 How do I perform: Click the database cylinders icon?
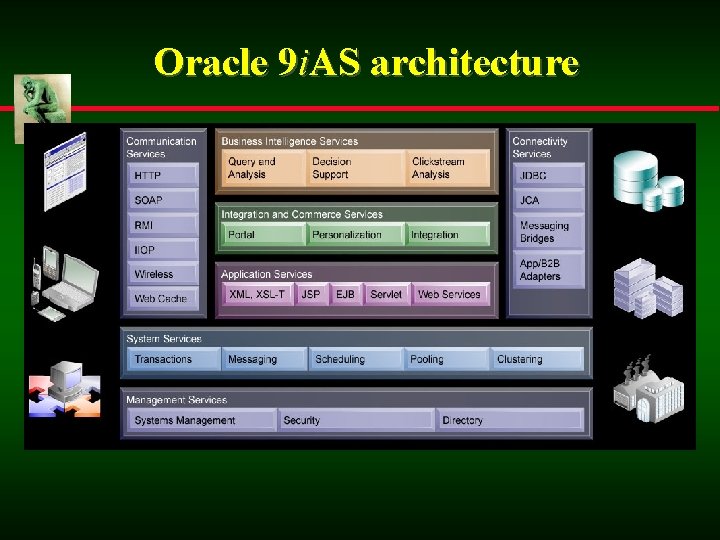[x=648, y=181]
